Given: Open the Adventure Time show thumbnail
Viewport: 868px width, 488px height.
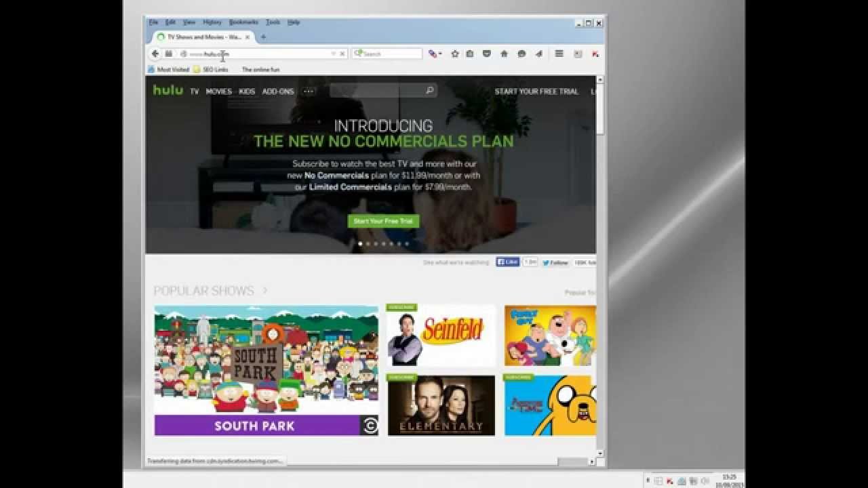Looking at the screenshot, I should point(550,405).
